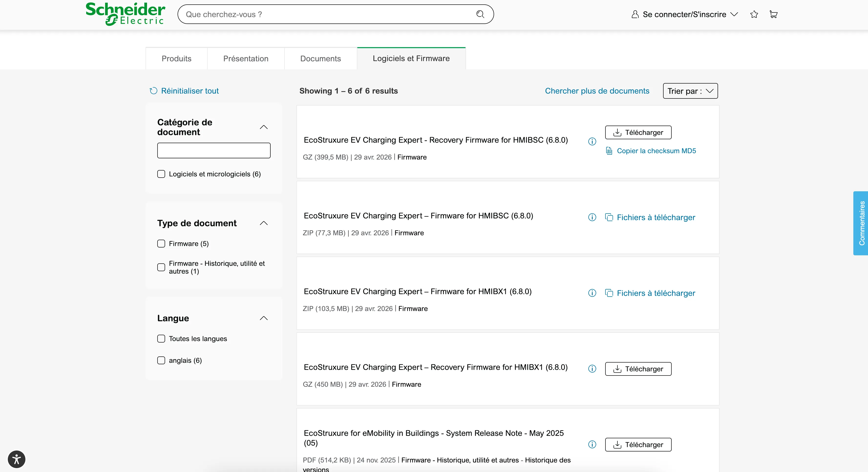Collapse the Catégorie de document section
Image resolution: width=868 pixels, height=472 pixels.
pos(264,127)
